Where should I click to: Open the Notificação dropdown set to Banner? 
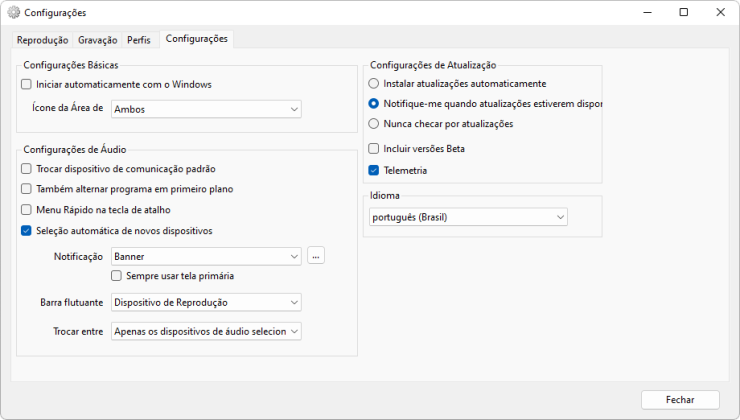coord(206,256)
